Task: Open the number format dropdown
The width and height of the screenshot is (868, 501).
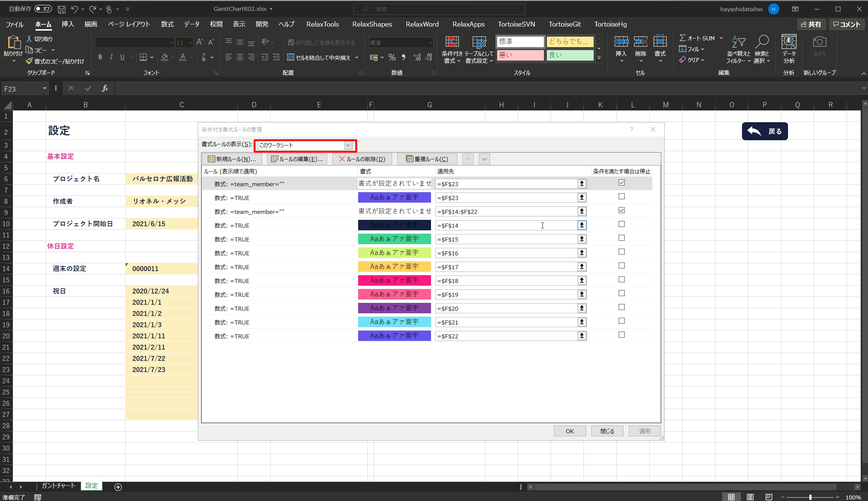Action: [x=430, y=43]
